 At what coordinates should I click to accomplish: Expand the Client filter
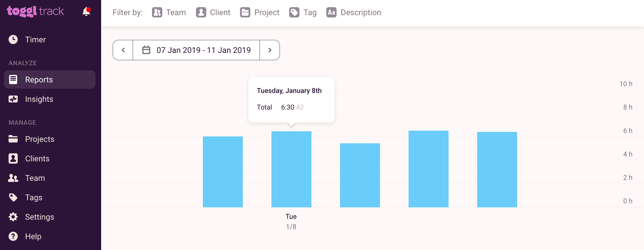tap(213, 13)
